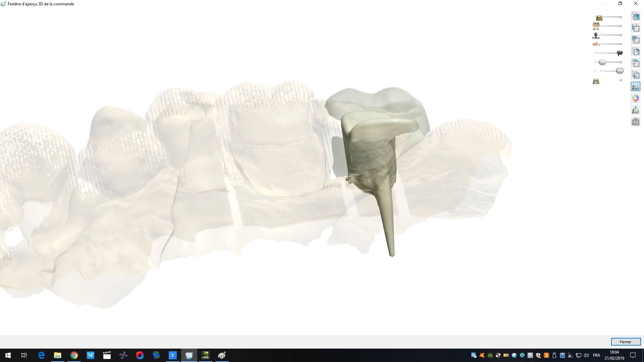Open Google Chrome from the taskbar
The image size is (644, 362).
click(74, 355)
